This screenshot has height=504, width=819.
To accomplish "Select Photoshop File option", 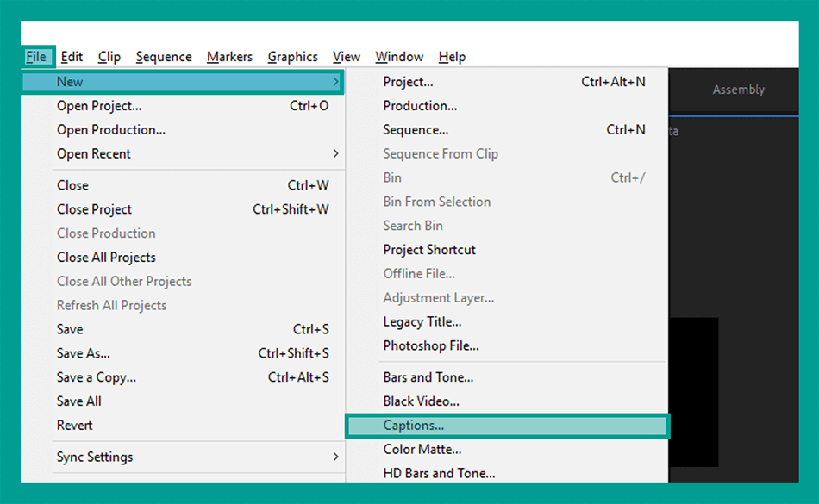I will coord(507,346).
